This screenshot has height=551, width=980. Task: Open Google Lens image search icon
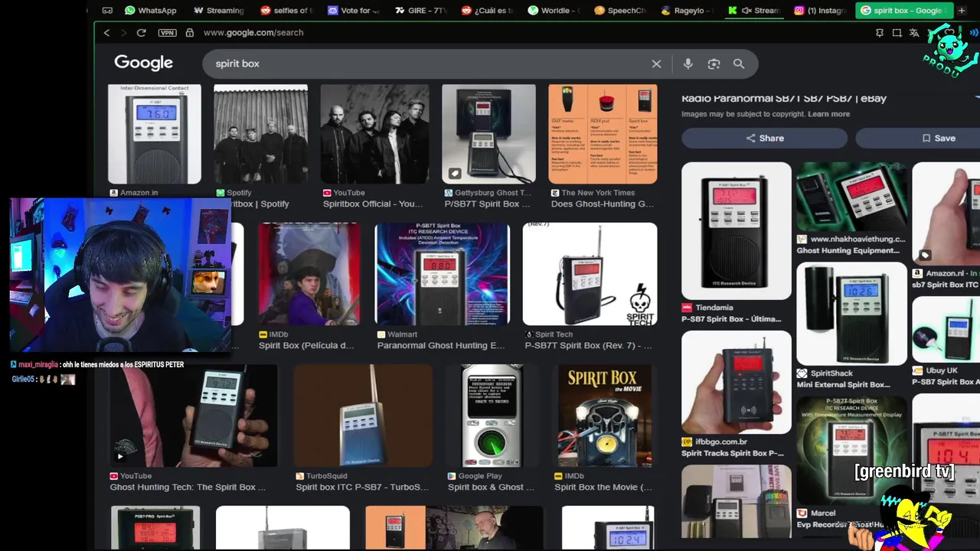click(714, 64)
